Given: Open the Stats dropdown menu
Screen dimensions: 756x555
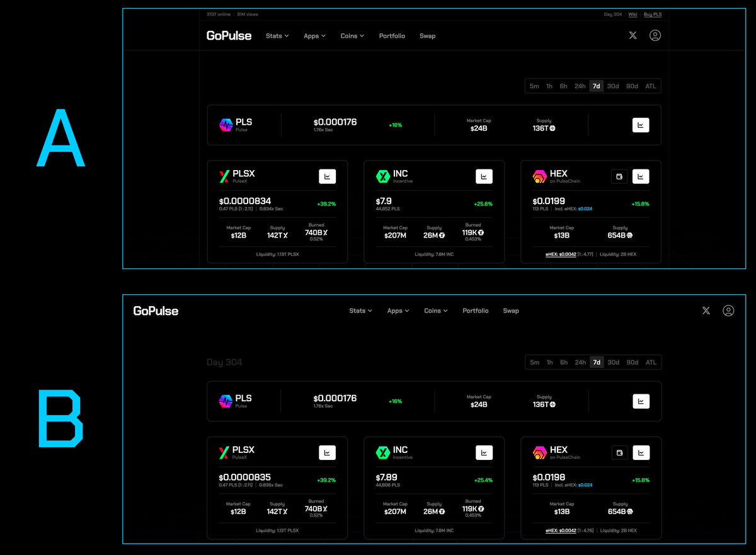Looking at the screenshot, I should coord(277,36).
